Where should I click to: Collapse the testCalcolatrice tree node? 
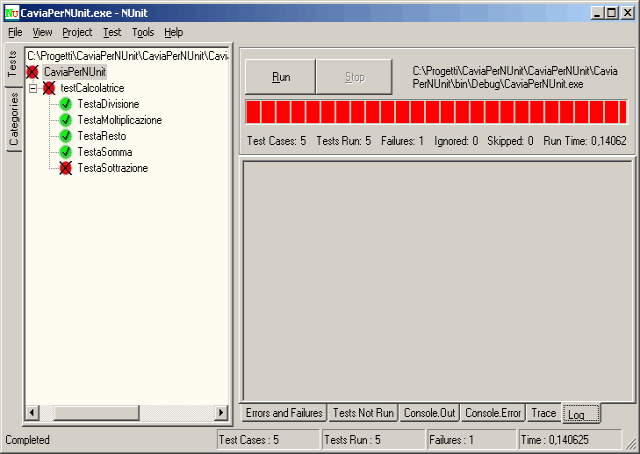click(33, 88)
